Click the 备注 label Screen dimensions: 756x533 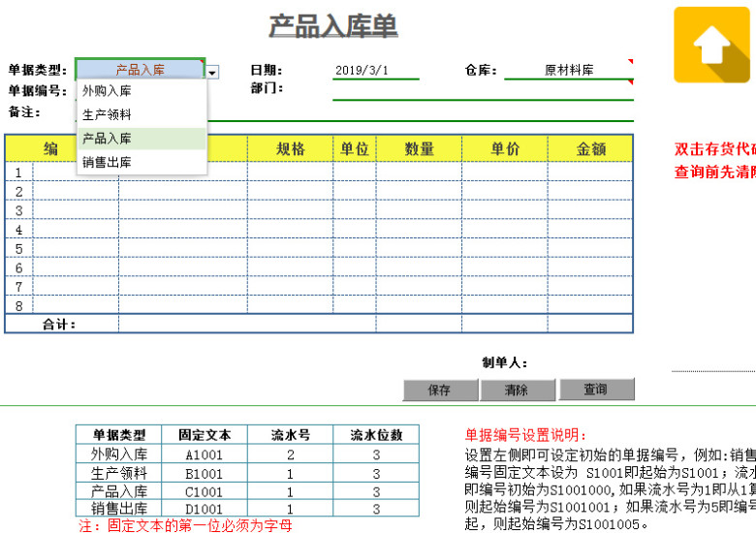point(24,111)
